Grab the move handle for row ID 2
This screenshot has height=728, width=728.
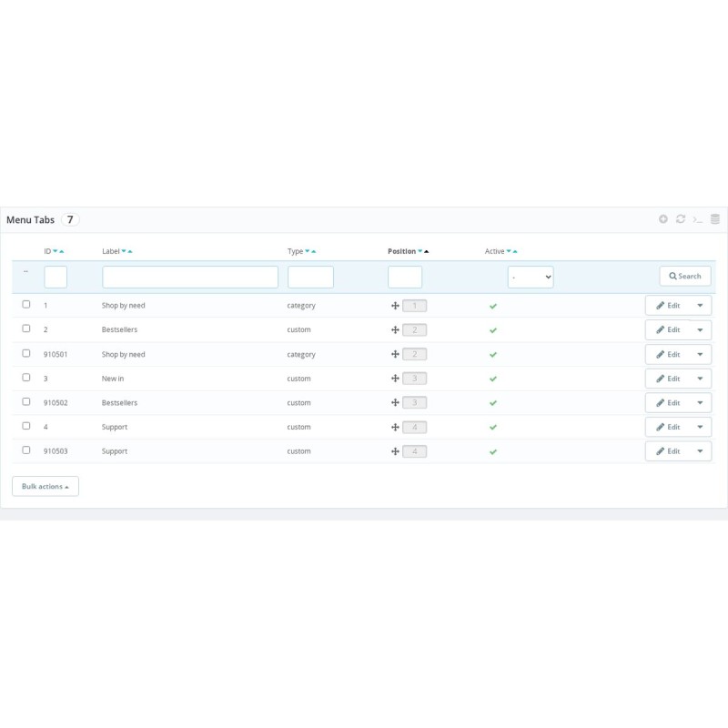395,329
